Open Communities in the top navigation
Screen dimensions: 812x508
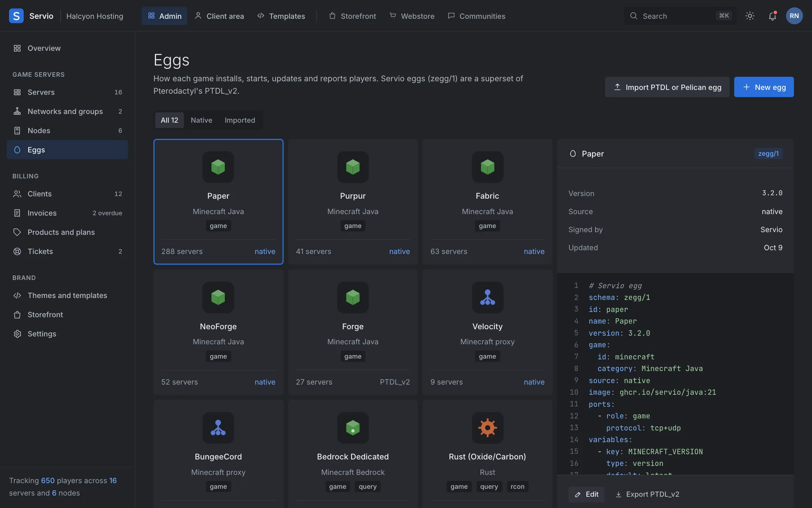tap(477, 16)
